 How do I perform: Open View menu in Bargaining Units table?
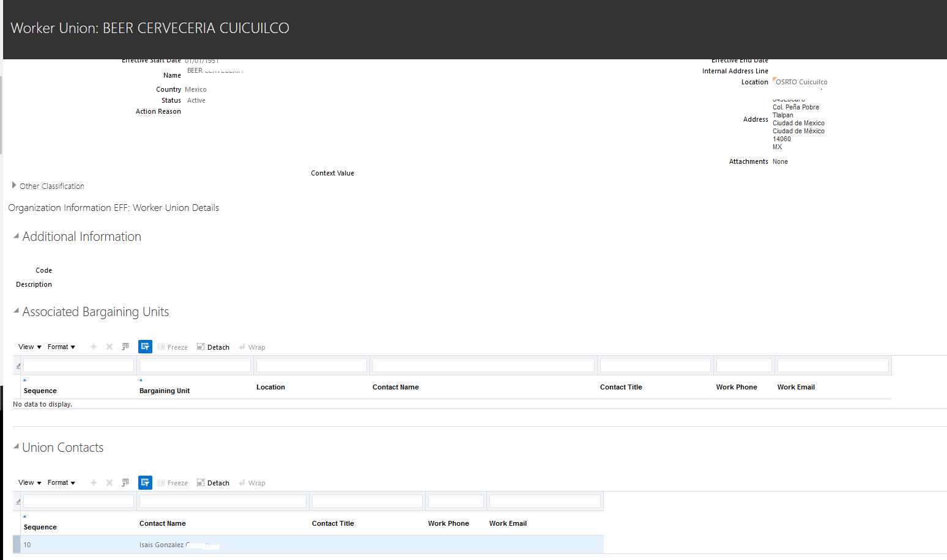[30, 347]
